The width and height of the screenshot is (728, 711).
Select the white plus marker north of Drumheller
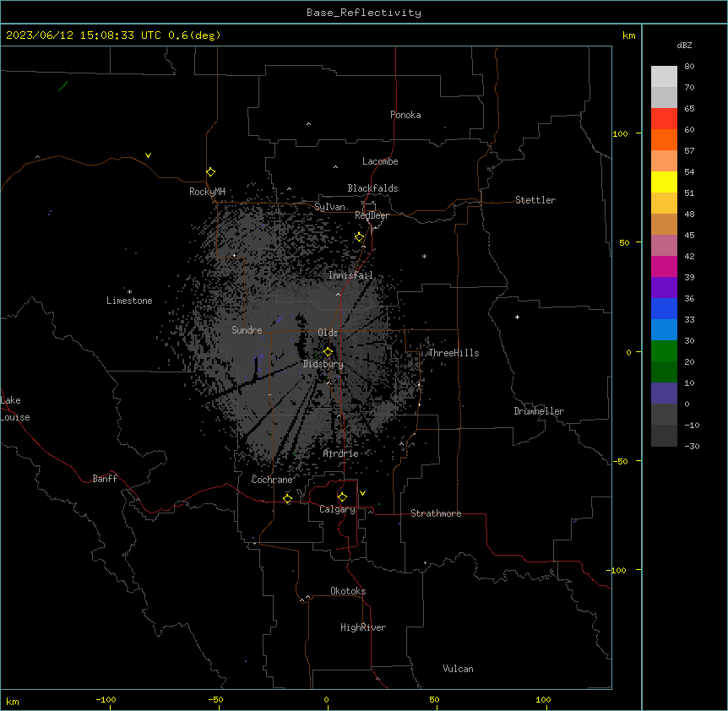pyautogui.click(x=517, y=317)
